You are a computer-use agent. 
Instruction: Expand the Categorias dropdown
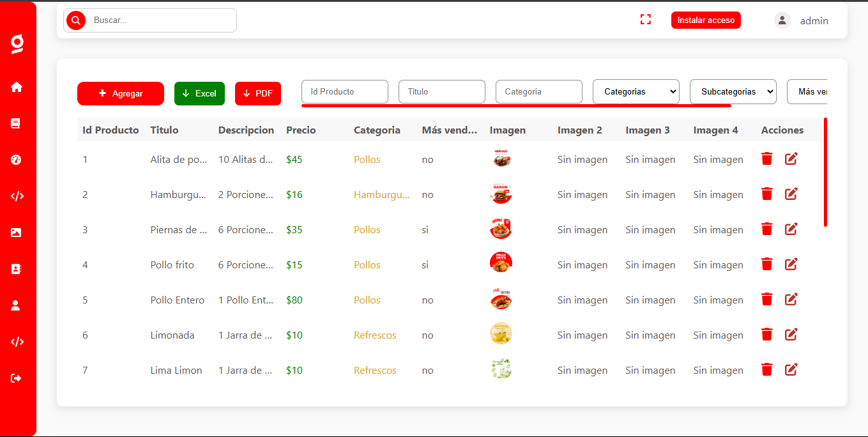click(636, 91)
